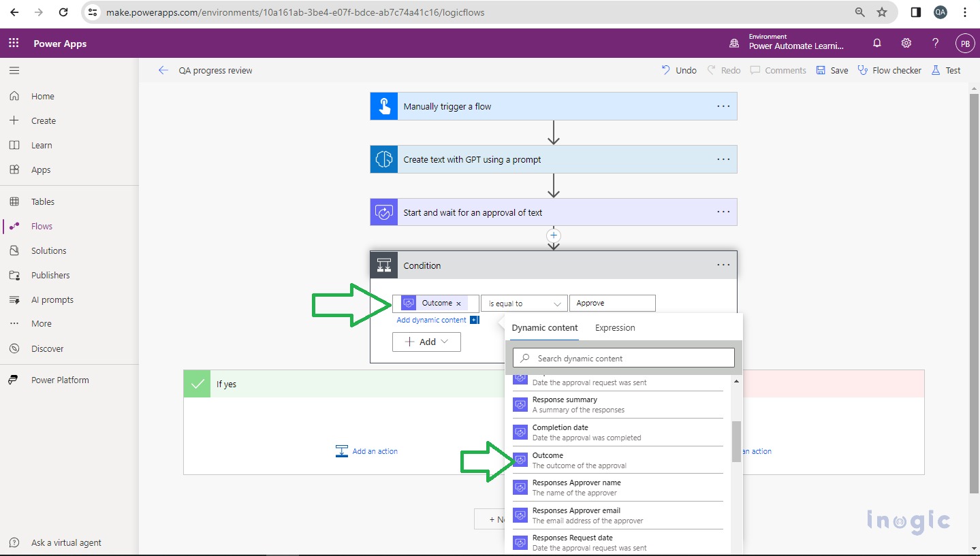The height and width of the screenshot is (556, 980).
Task: Open the Flow checker
Action: [x=889, y=70]
